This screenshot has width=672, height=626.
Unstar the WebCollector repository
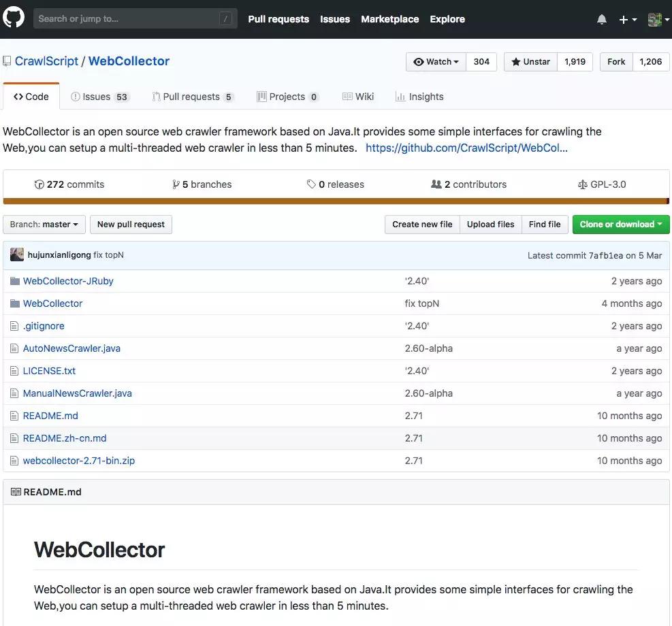click(x=530, y=61)
